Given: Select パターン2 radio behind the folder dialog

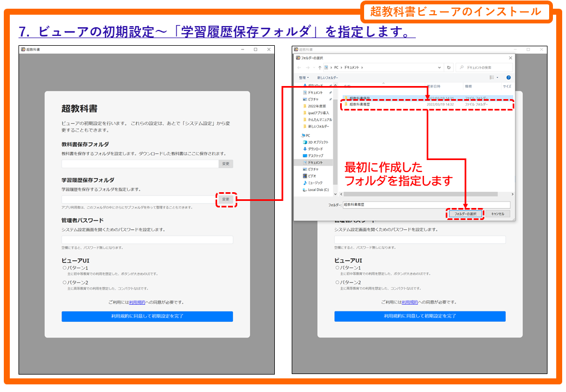Looking at the screenshot, I should tap(337, 282).
